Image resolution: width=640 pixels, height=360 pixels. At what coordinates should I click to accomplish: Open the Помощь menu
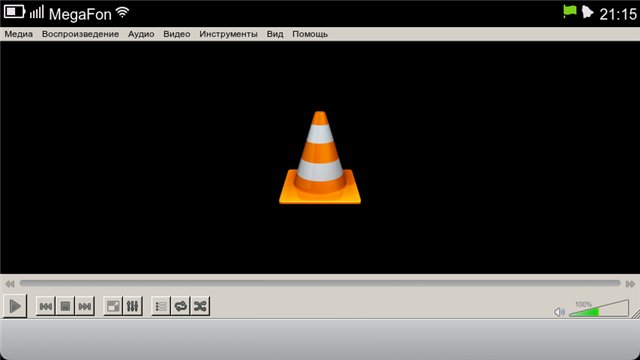(310, 34)
